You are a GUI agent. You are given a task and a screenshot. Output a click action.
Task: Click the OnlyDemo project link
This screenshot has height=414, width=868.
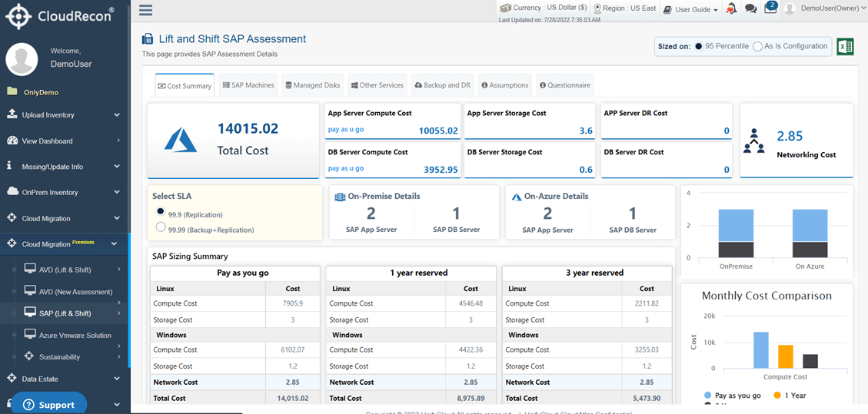[41, 92]
